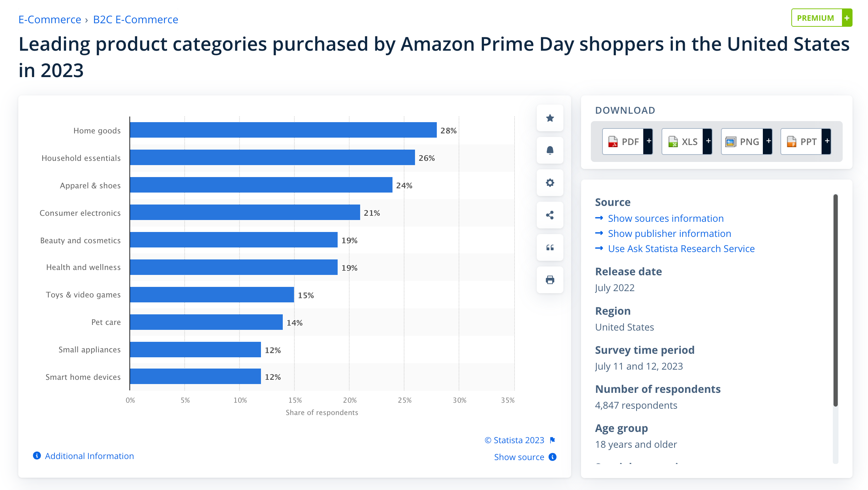
Task: Download the statistic as XLS
Action: tap(687, 142)
